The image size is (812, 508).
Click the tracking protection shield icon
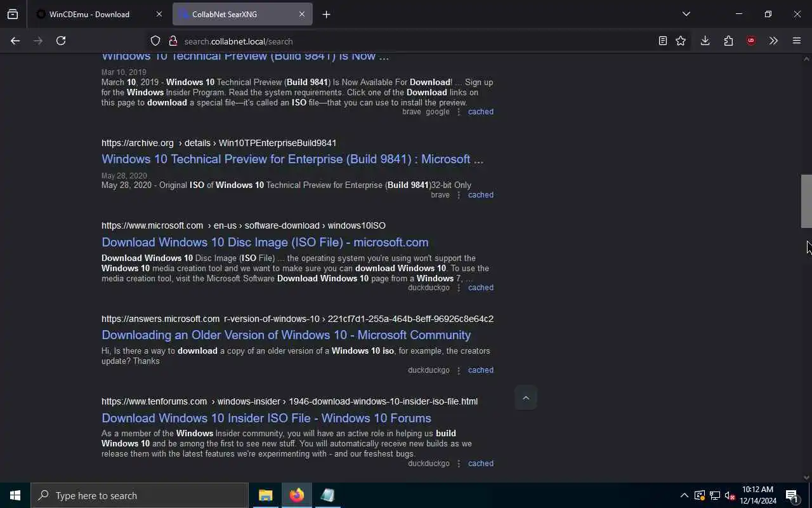pyautogui.click(x=155, y=41)
